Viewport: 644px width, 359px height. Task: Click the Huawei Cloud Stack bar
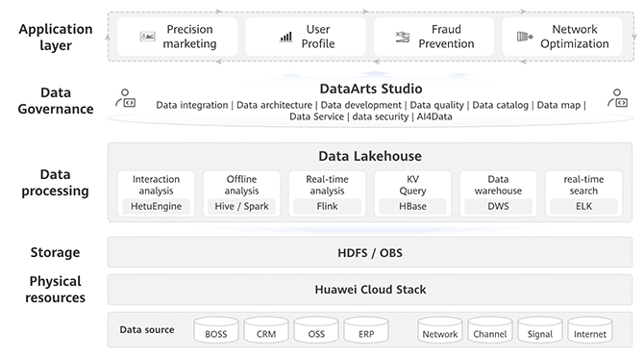[x=370, y=290]
